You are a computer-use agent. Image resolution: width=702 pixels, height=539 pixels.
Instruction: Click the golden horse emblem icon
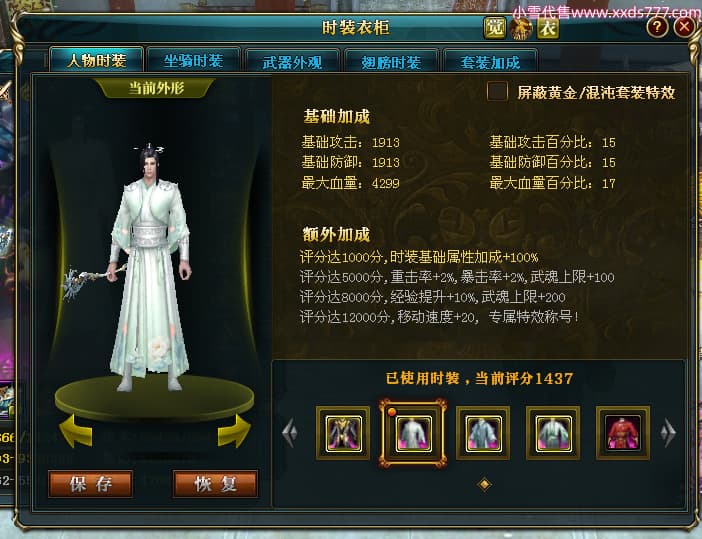[521, 28]
